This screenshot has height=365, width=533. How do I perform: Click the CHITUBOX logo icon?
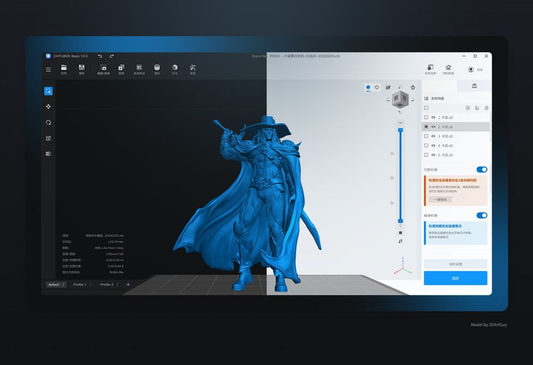48,56
